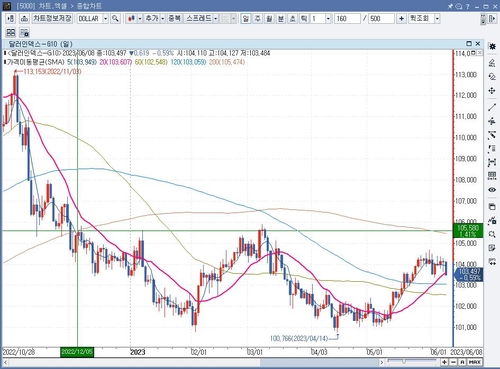Click scrollbar left arrow at bottom left
This screenshot has height=369, width=500.
[5, 362]
